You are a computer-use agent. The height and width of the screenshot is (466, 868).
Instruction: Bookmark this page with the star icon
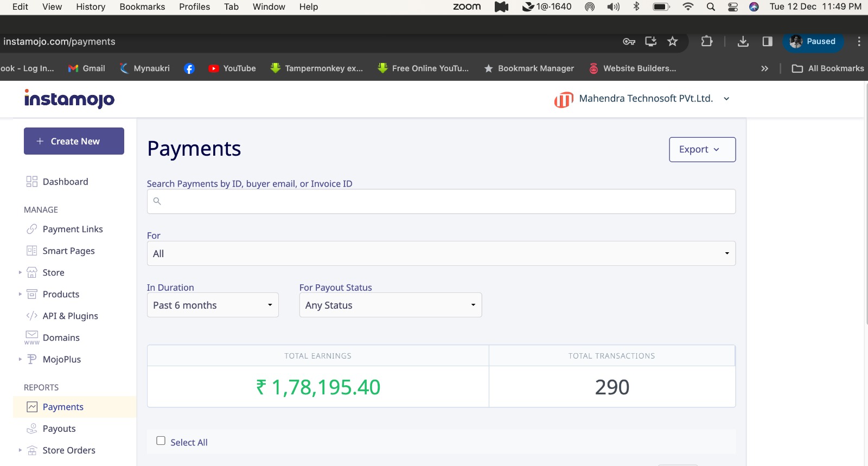coord(673,42)
